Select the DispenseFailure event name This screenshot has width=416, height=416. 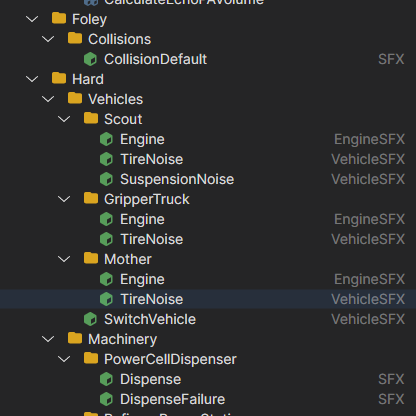(172, 399)
